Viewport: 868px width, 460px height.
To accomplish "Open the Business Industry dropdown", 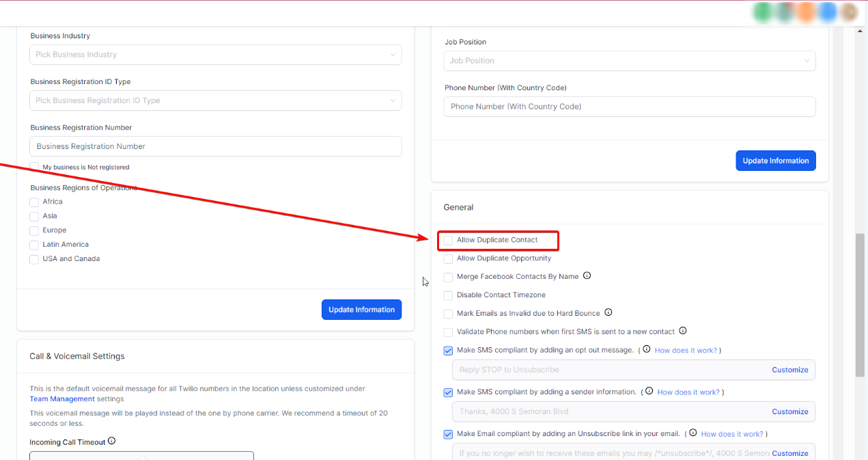I will coord(216,55).
